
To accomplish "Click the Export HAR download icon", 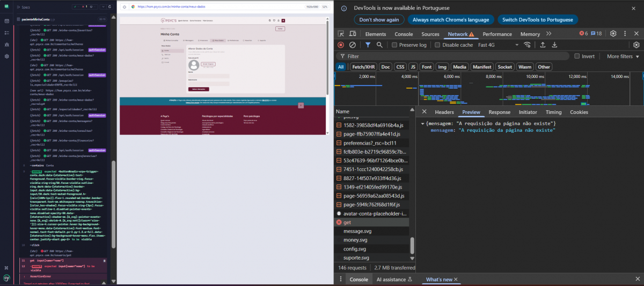I will pyautogui.click(x=554, y=45).
